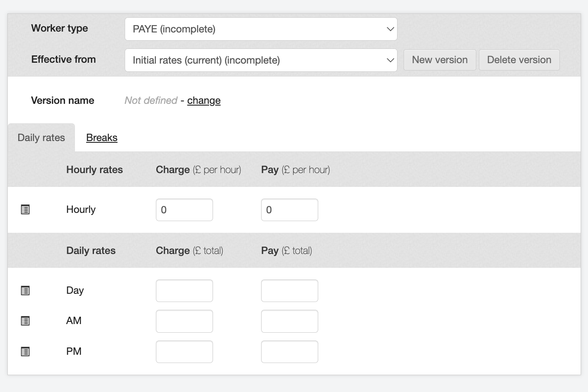This screenshot has height=392, width=588.
Task: Open the details icon for the Day rate
Action: coord(26,291)
